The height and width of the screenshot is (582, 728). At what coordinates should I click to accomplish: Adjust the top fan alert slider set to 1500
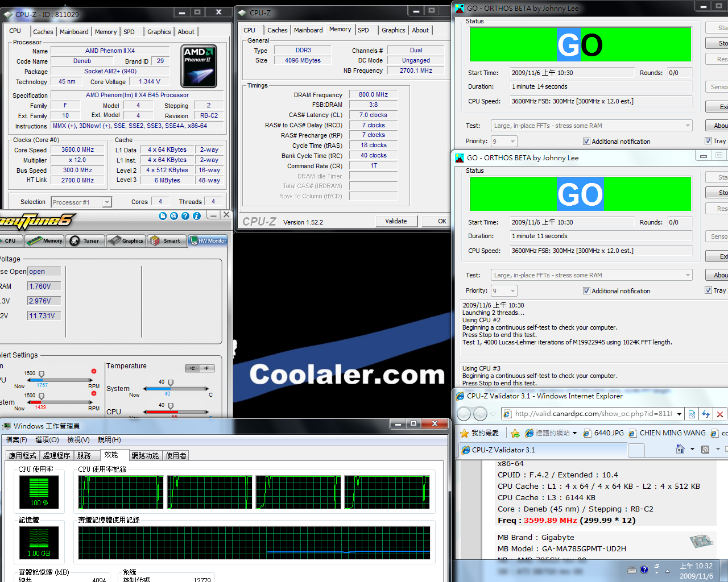[x=42, y=375]
